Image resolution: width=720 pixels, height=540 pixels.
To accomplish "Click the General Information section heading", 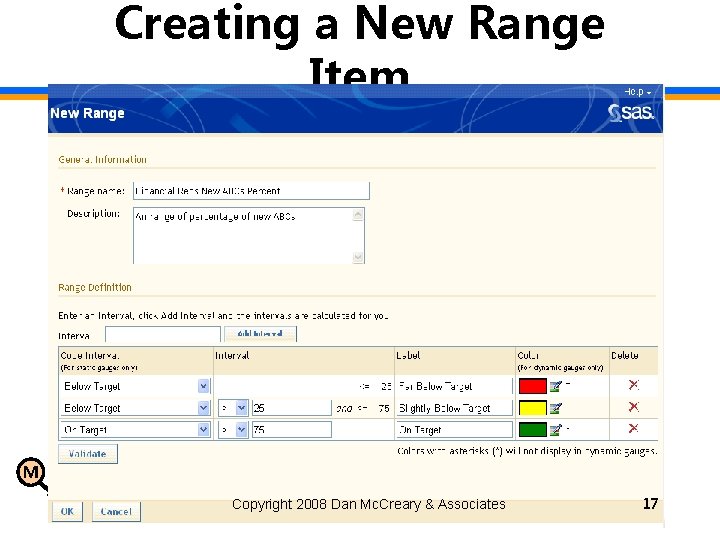I will pyautogui.click(x=102, y=159).
